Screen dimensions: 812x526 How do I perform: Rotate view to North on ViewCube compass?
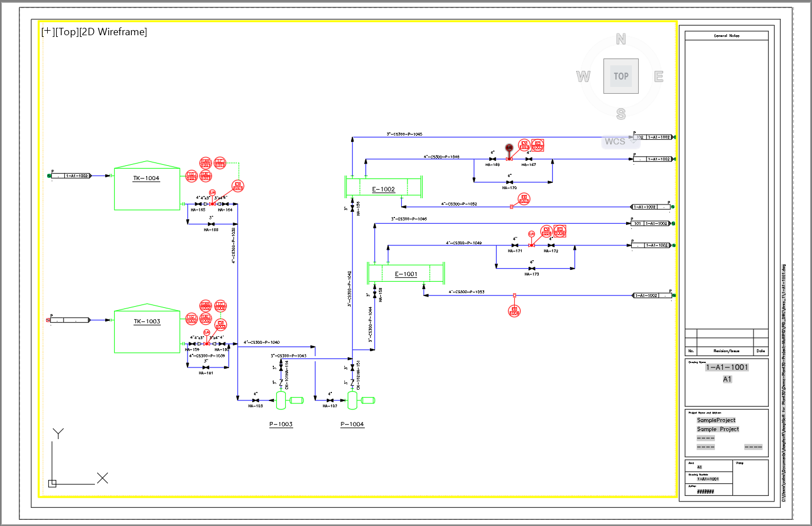click(621, 39)
